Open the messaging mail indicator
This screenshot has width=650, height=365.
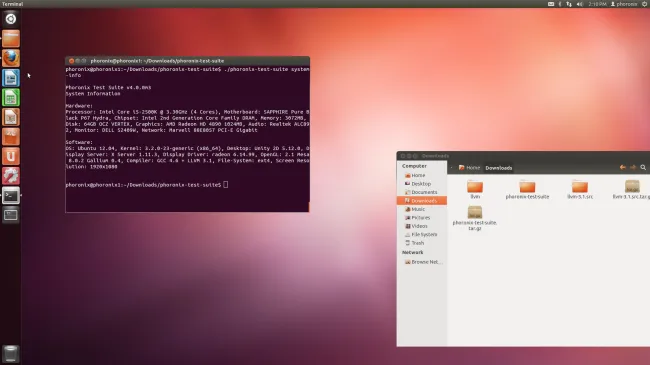point(551,4)
